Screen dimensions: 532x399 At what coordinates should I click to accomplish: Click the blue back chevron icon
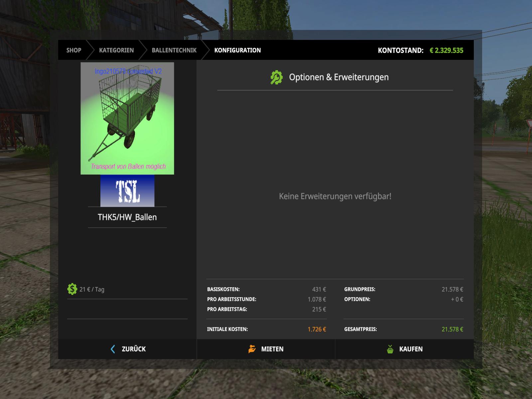pyautogui.click(x=113, y=349)
